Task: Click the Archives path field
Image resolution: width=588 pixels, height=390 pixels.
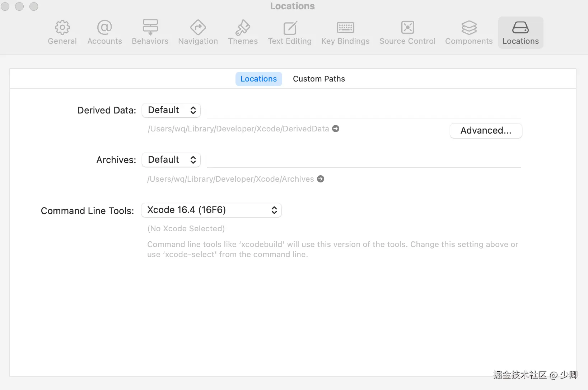Action: (x=364, y=161)
